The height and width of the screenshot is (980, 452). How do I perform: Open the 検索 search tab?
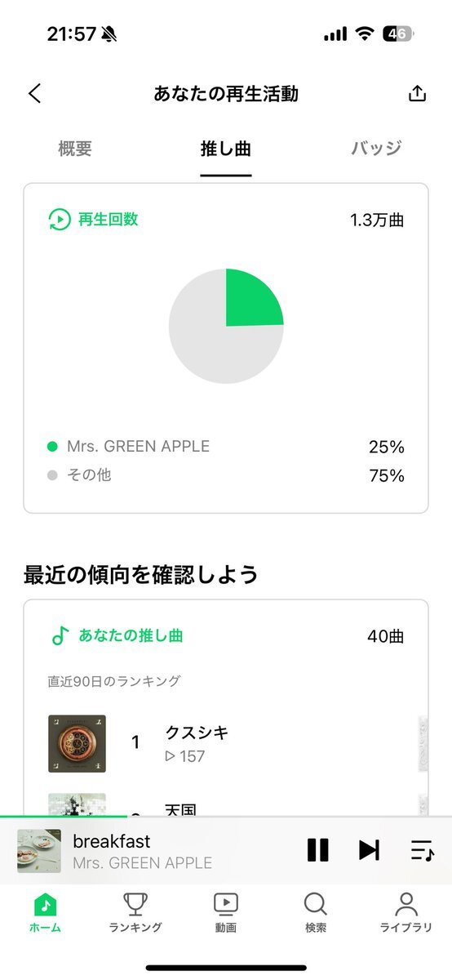tap(316, 912)
